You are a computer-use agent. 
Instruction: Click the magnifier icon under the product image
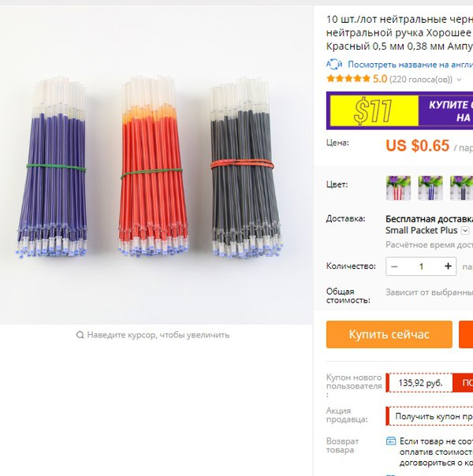[80, 335]
